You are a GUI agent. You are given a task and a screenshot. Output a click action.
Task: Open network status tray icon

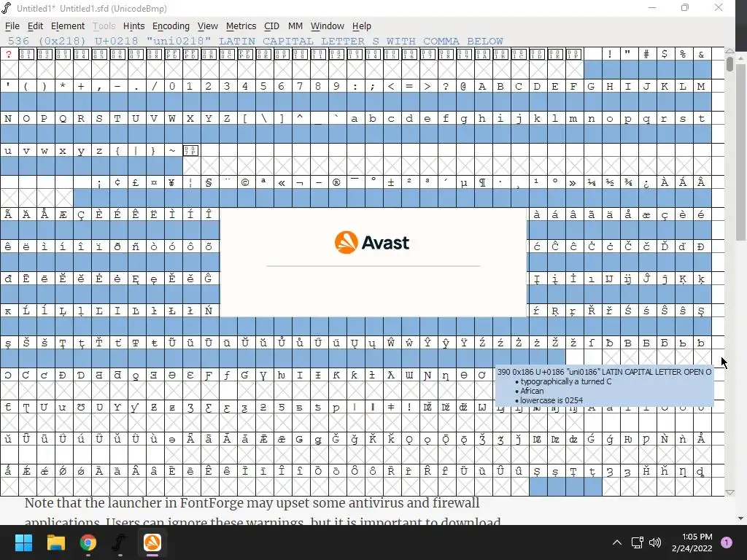point(637,542)
